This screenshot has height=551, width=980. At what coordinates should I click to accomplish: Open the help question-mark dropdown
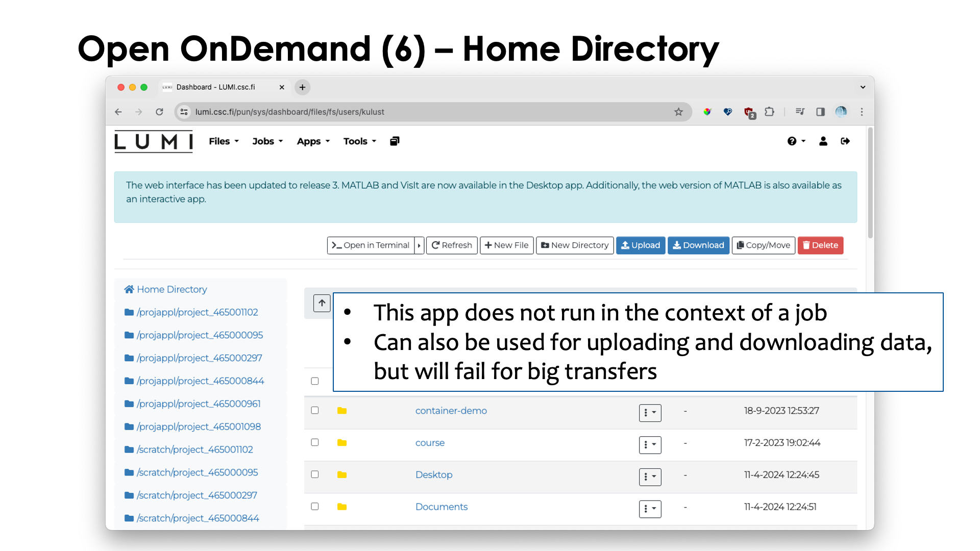point(796,141)
